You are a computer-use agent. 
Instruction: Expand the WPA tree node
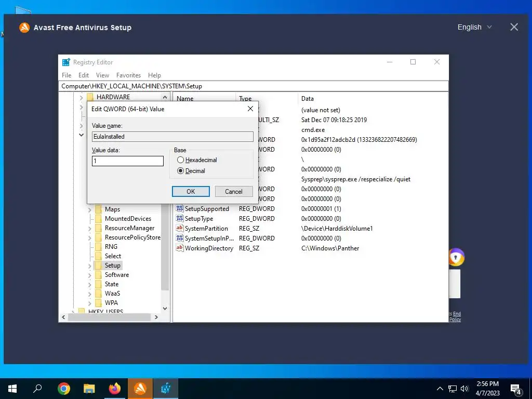point(89,303)
